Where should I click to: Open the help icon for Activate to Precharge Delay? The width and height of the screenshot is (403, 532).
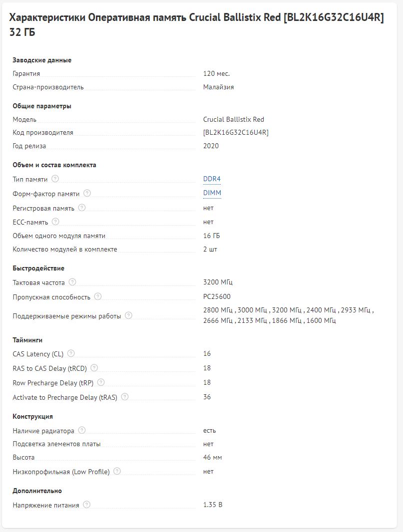125,397
